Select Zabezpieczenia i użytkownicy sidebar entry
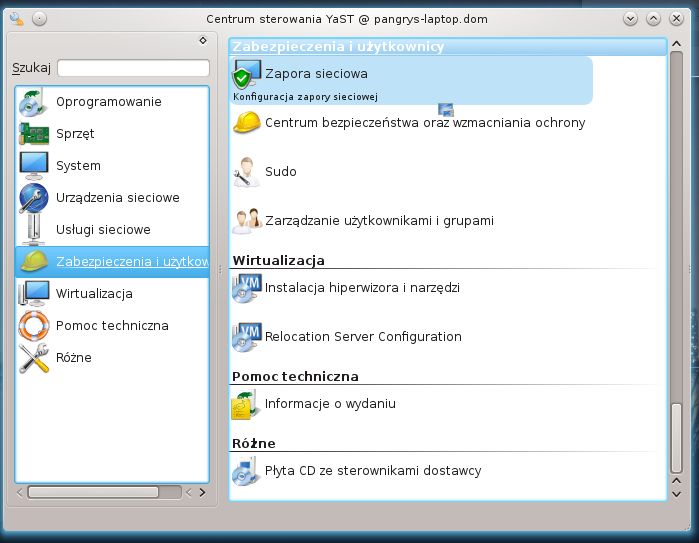The image size is (699, 543). (x=112, y=262)
